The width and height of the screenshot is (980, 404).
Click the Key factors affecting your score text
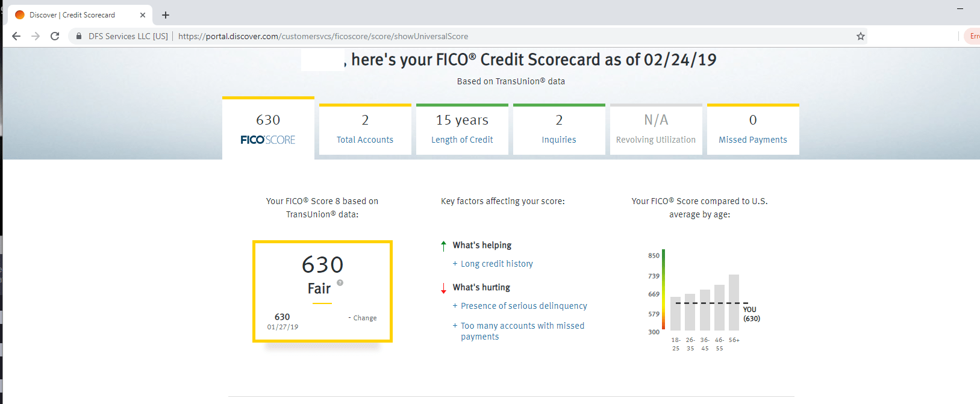(x=503, y=201)
